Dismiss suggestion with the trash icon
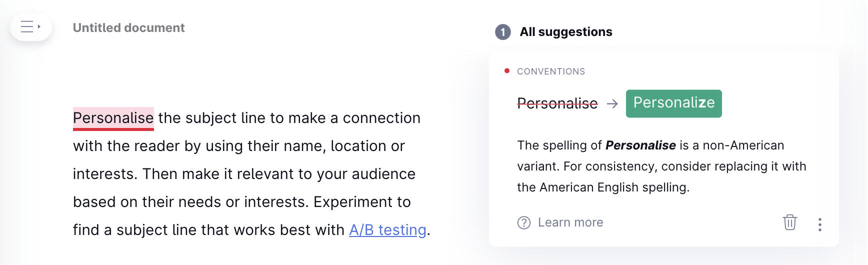The width and height of the screenshot is (868, 265). click(x=790, y=222)
